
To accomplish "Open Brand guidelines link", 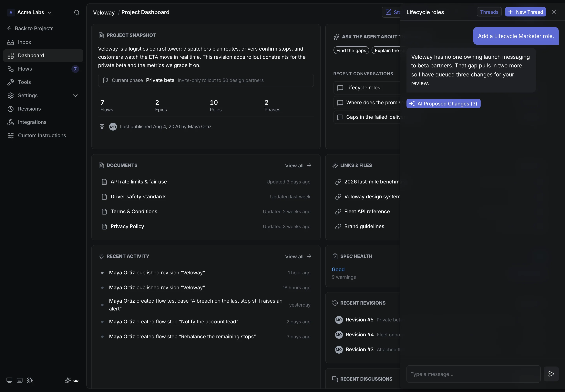I will point(360,226).
